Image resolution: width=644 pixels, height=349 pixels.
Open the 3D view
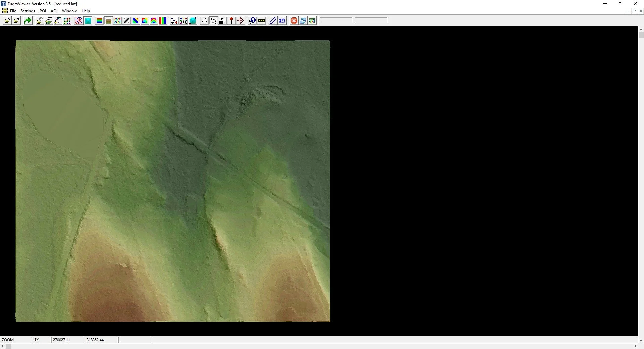[282, 21]
